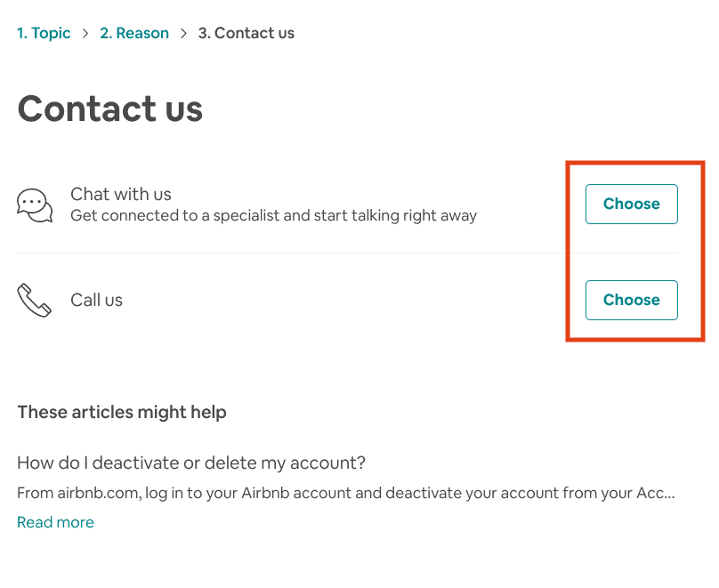Screen dimensions: 719x588
Task: Open the 'Read more' link
Action: 55,522
